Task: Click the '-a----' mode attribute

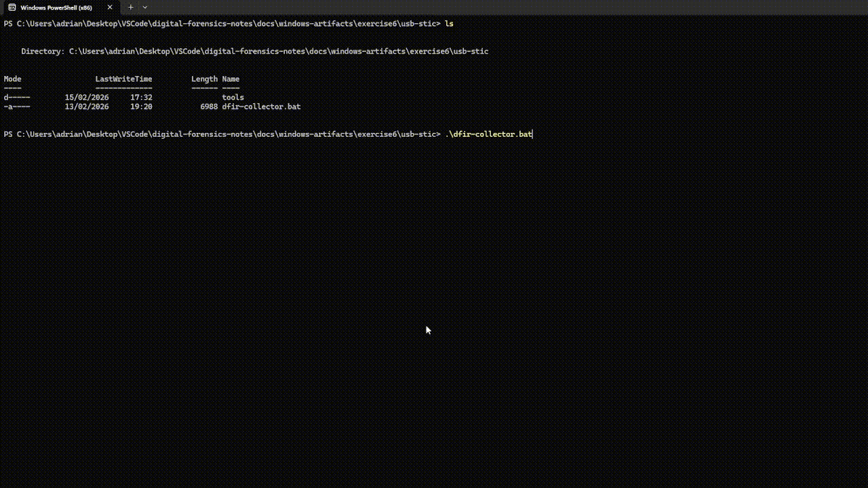Action: 17,107
